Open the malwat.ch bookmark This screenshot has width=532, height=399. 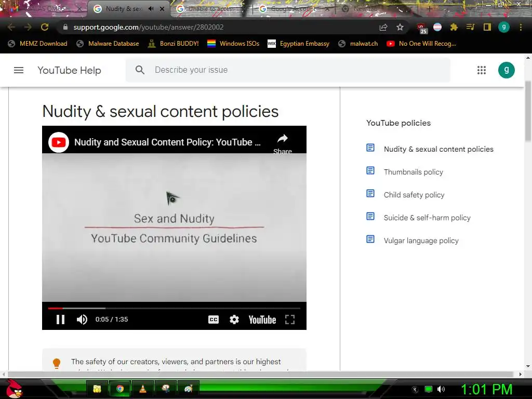[358, 44]
